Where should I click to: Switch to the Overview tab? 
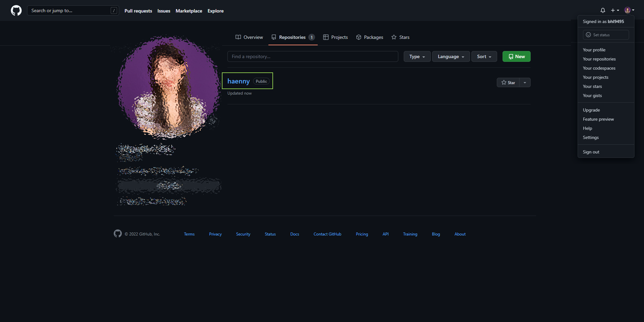pyautogui.click(x=249, y=37)
